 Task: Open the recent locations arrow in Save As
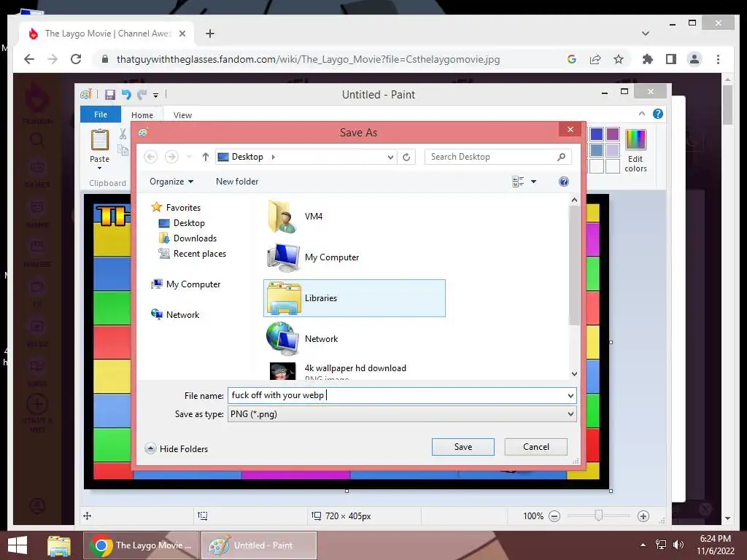pyautogui.click(x=189, y=157)
